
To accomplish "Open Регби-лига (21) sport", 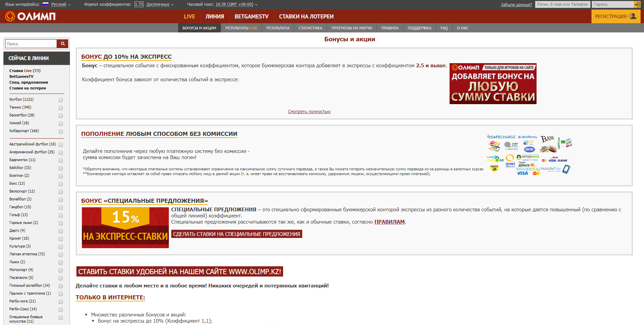I will [22, 301].
